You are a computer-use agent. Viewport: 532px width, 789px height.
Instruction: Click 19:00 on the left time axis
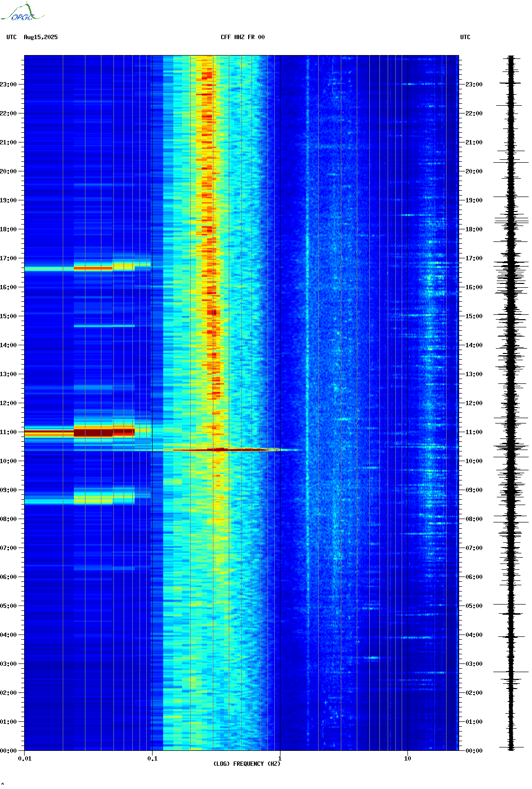point(8,200)
